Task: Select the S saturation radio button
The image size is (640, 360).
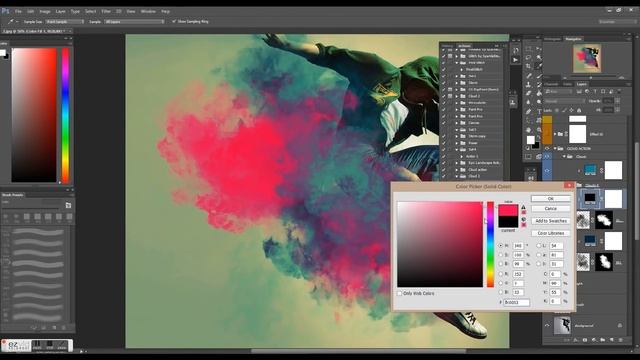Action: tap(500, 255)
